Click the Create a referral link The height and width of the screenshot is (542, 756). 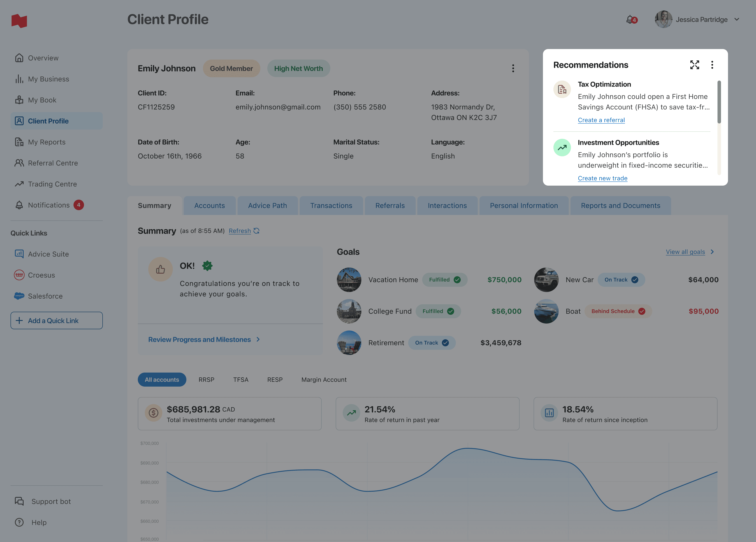(x=601, y=120)
